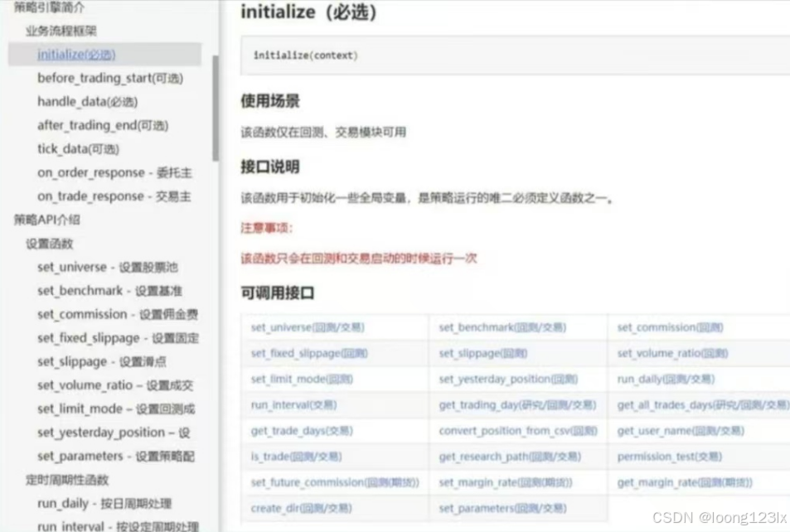
Task: Follow set_universe(回测/交易) table link
Action: point(308,327)
